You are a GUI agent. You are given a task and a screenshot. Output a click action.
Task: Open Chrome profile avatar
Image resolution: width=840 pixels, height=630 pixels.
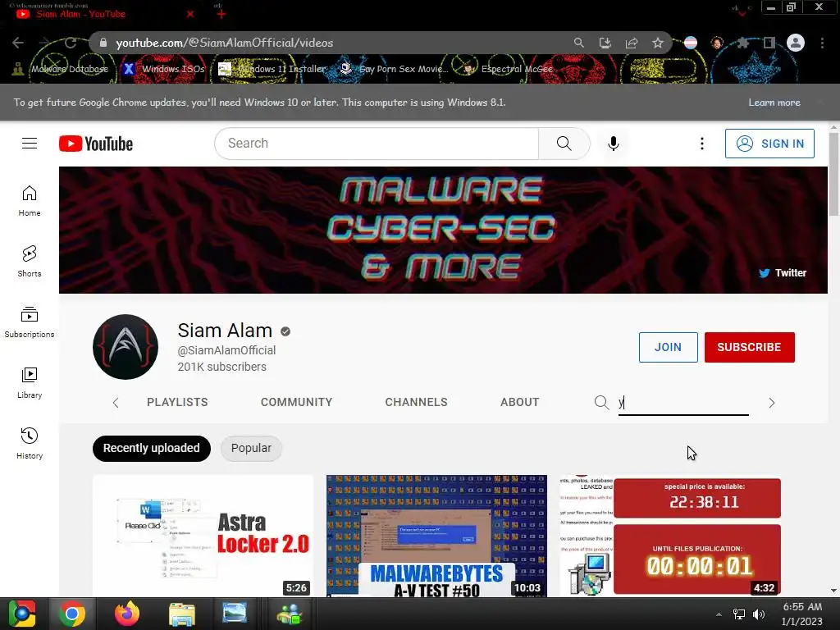click(796, 43)
